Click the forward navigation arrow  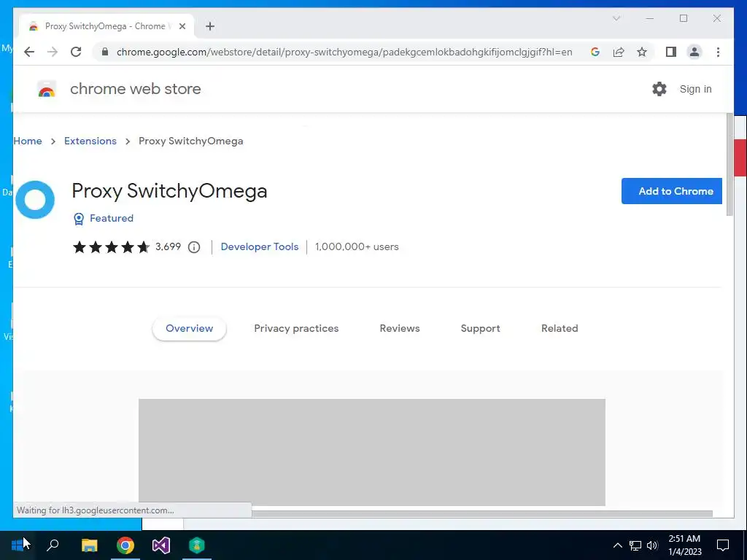[53, 52]
